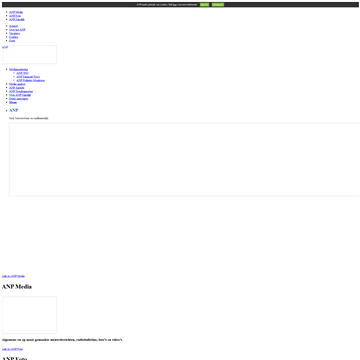Click the second green cookie bar button
The width and height of the screenshot is (360, 360).
(x=218, y=5)
